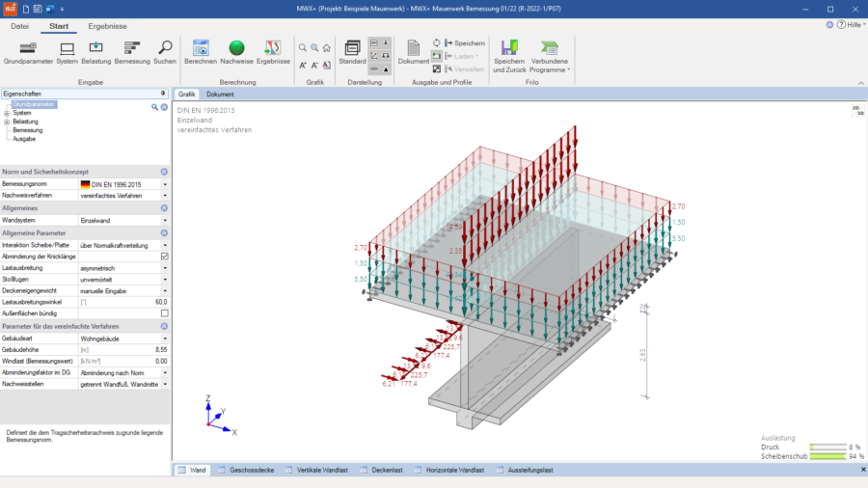Screen dimensions: 868x488
Task: Click the Scheibenschub utilization bar
Action: point(827,456)
